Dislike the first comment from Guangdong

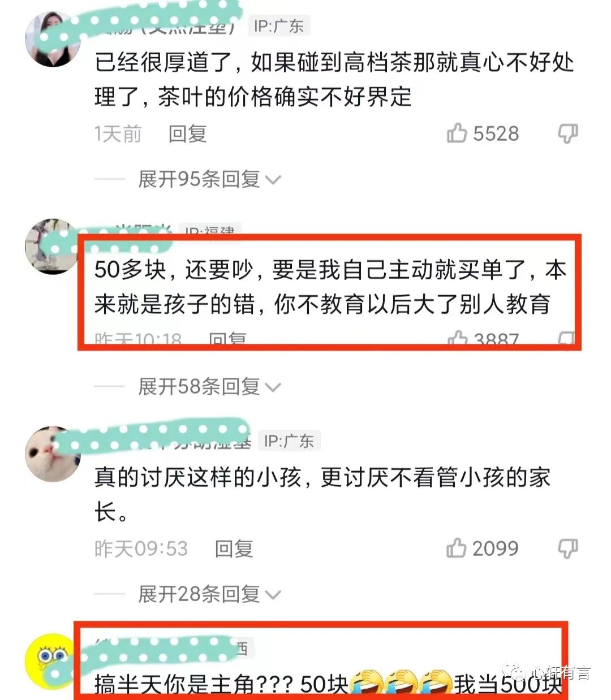coord(567,134)
